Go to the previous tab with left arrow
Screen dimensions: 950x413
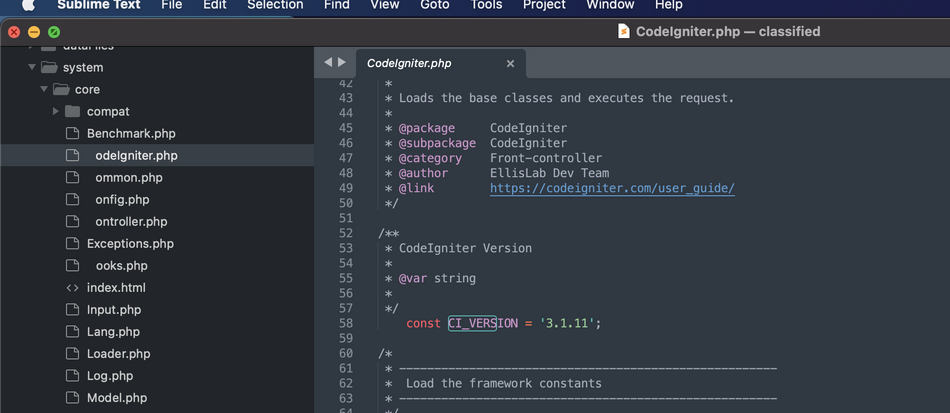click(x=328, y=62)
